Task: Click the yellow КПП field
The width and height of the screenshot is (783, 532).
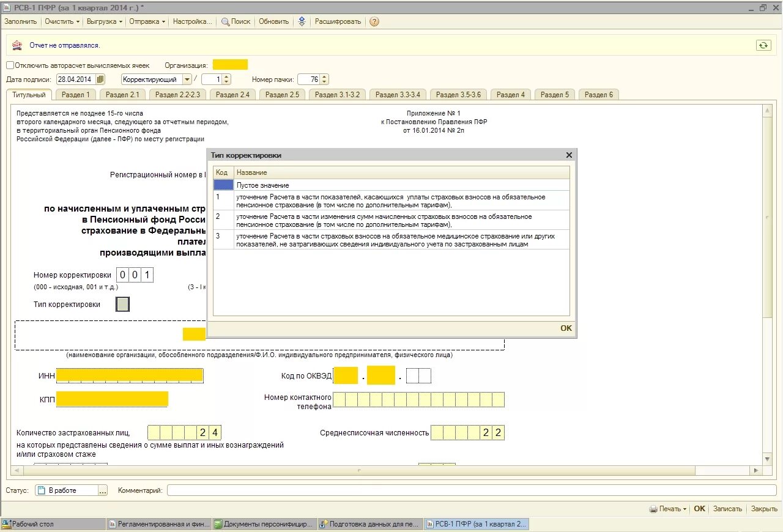Action: [x=112, y=399]
